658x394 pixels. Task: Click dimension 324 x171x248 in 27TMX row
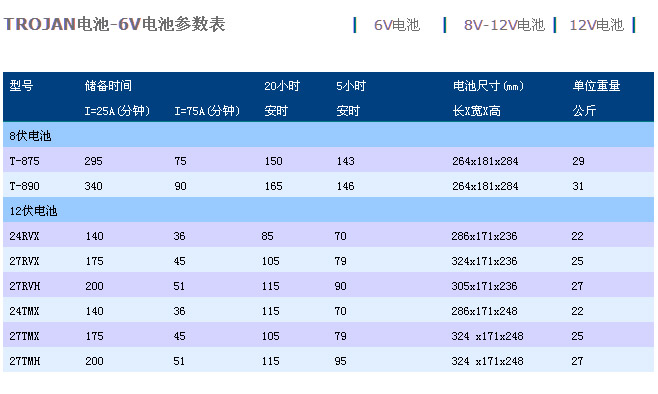[x=487, y=336]
